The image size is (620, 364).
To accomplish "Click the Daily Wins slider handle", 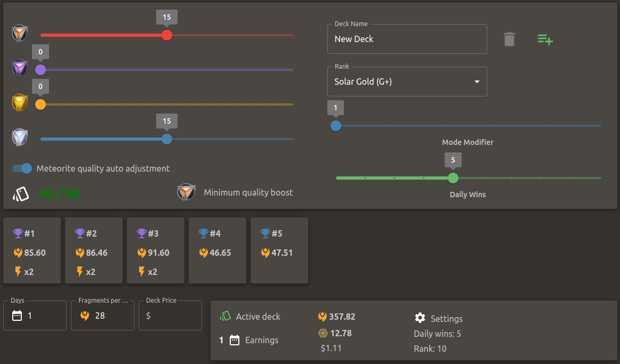I will point(453,178).
